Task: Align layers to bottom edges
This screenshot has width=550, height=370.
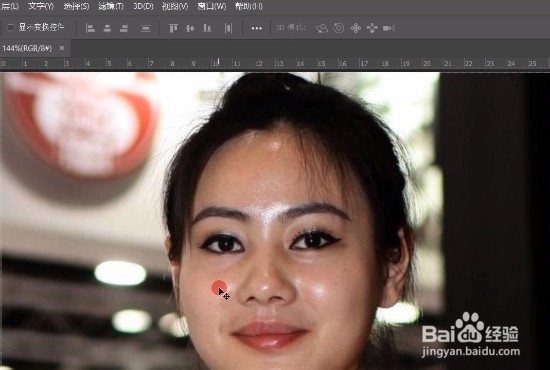Action: coord(207,28)
